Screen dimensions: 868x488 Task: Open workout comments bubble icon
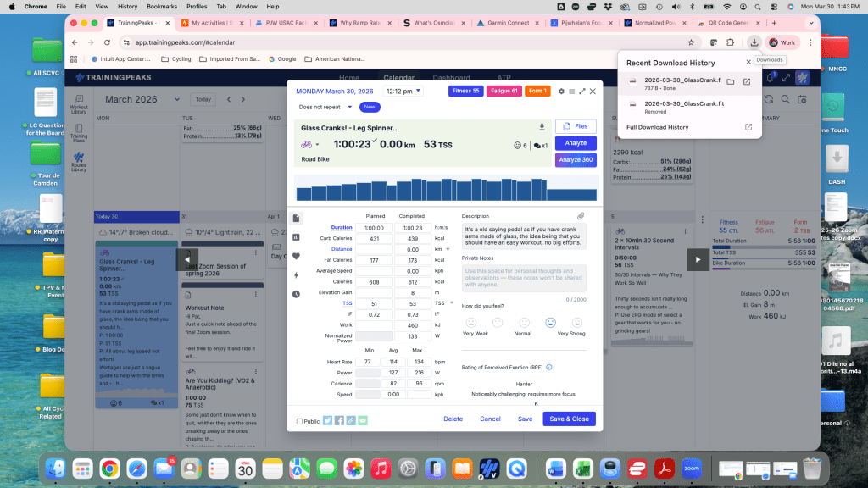(537, 146)
